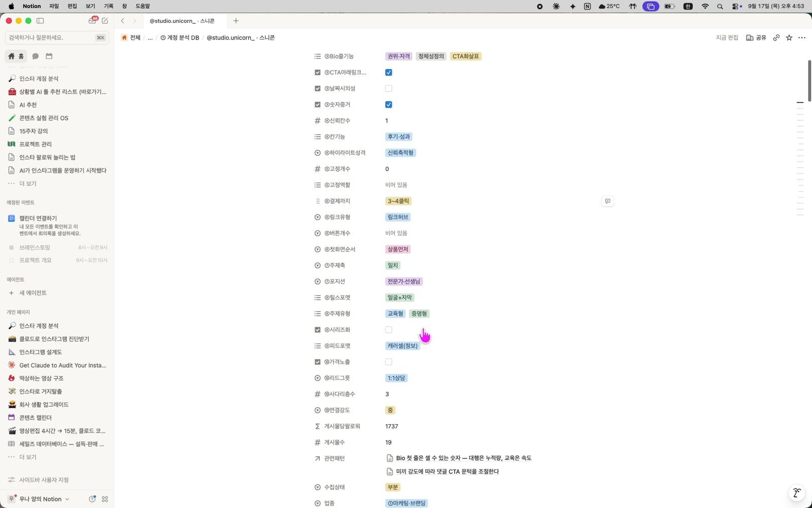Uncheck the ③숫자증거 checkbox
Viewport: 812px width, 508px height.
point(389,105)
